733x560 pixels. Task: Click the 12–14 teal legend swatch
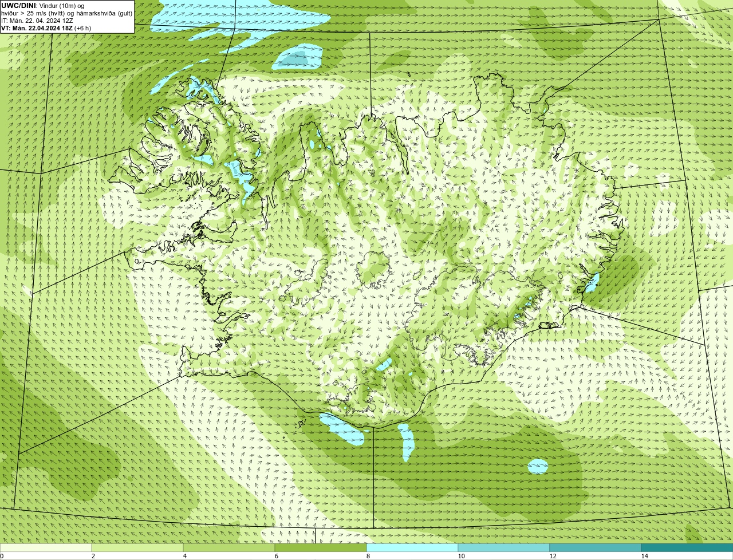[x=596, y=547]
